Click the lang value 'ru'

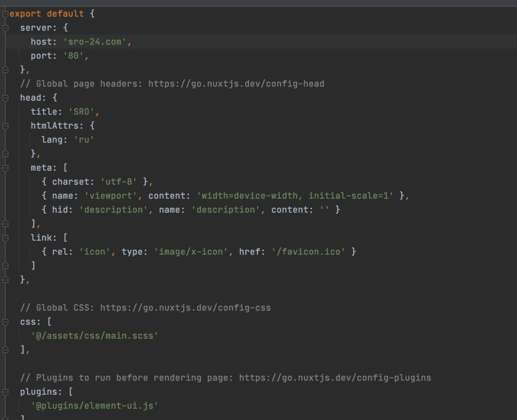click(x=84, y=140)
